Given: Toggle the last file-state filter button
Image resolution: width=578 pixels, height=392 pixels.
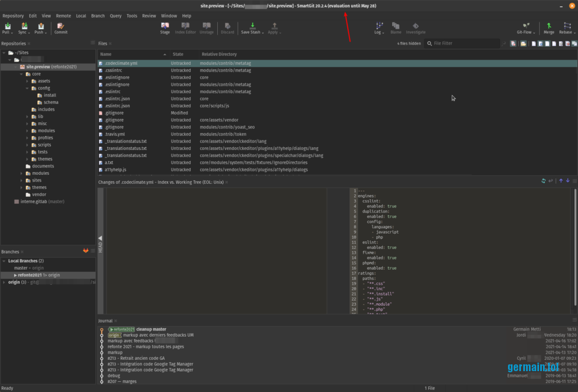Looking at the screenshot, I should [574, 43].
